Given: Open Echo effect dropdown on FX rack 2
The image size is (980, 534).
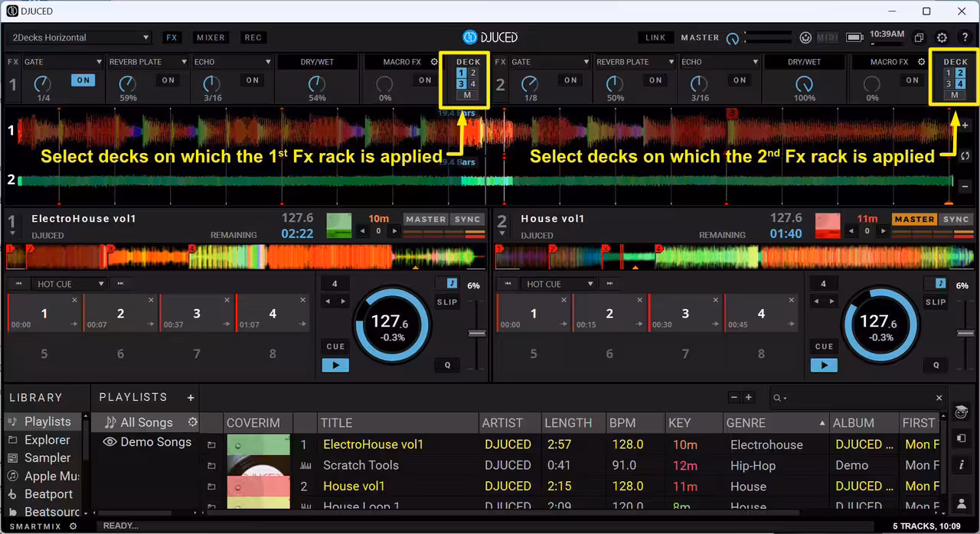Looking at the screenshot, I should coord(720,62).
